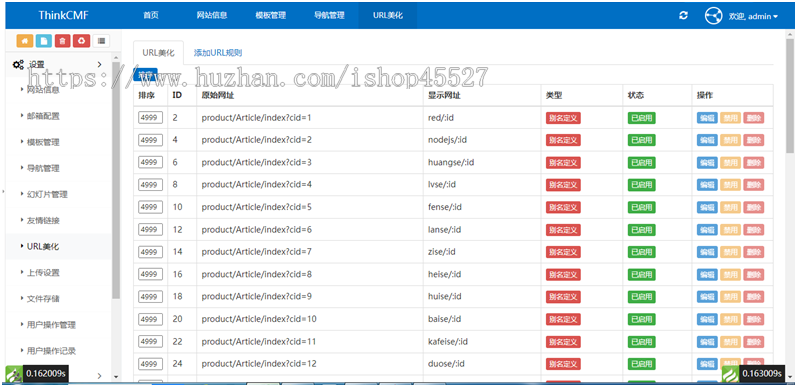This screenshot has height=387, width=797.
Task: Click the refresh icon in top bar
Action: 683,16
